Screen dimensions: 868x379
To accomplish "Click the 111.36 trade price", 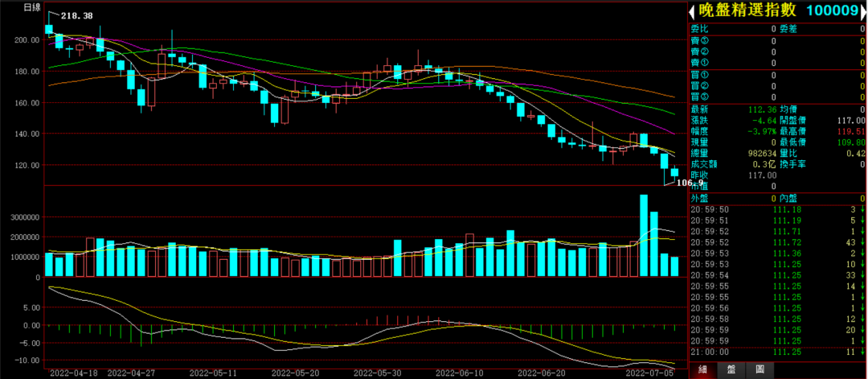I will [x=785, y=253].
